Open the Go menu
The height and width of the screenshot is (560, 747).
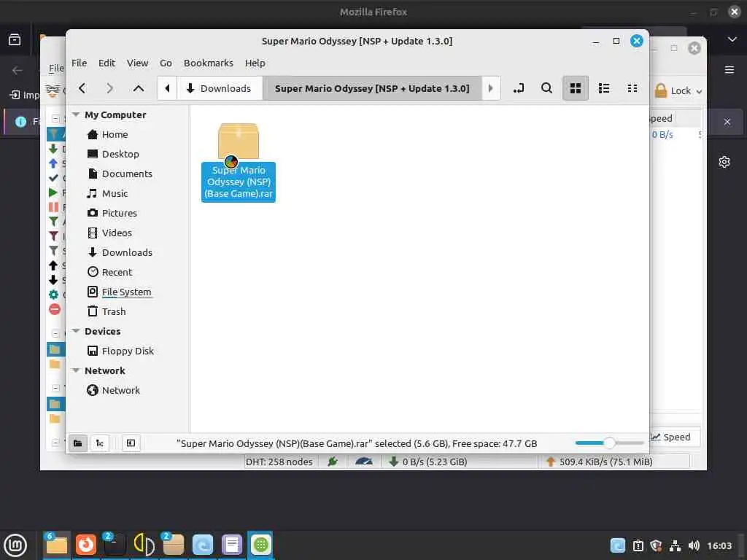(166, 63)
